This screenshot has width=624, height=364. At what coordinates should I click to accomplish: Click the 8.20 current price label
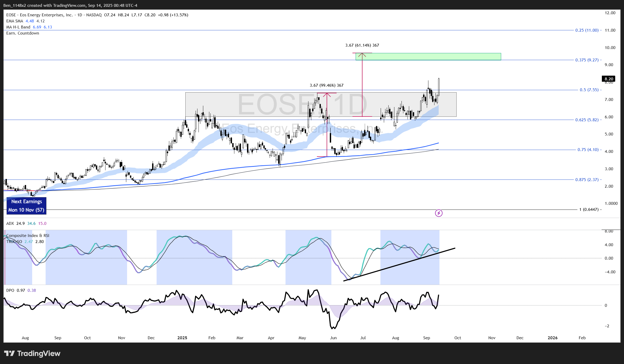tap(608, 79)
